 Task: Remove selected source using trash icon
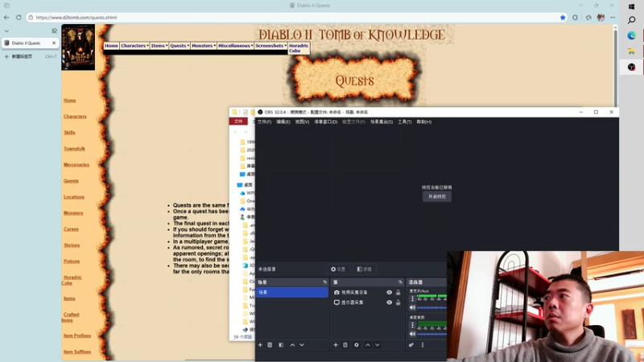click(x=345, y=345)
